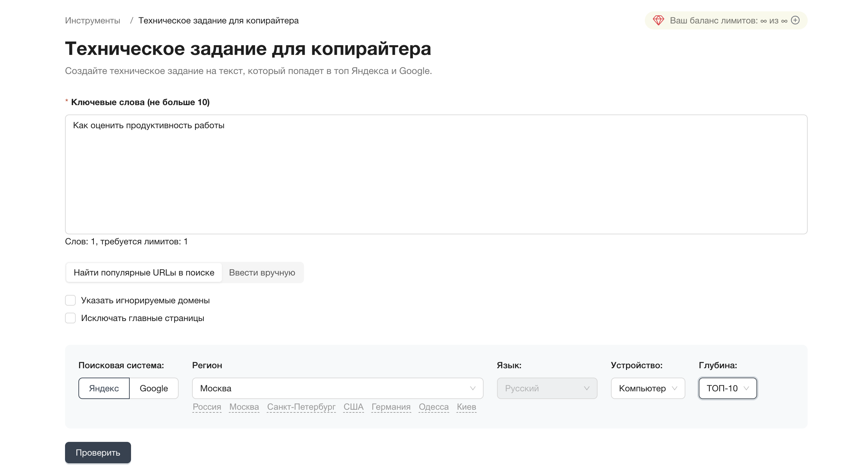Screen dimensions: 868x472
Task: Enable Исключать главные страницы checkbox
Action: pyautogui.click(x=70, y=318)
